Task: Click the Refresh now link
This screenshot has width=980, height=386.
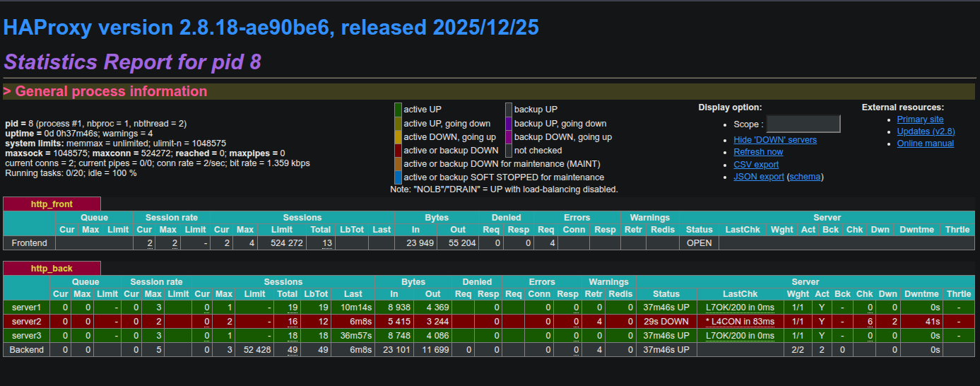Action: pos(758,152)
